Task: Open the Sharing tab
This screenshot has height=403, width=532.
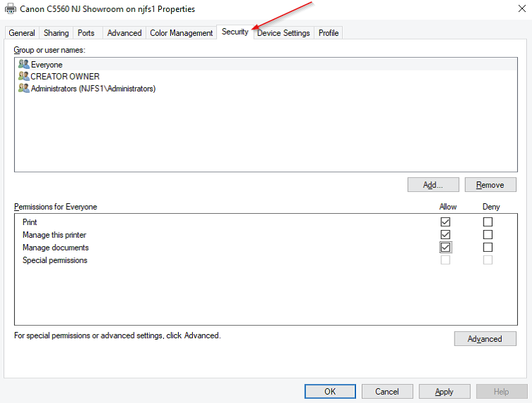Action: (x=56, y=33)
